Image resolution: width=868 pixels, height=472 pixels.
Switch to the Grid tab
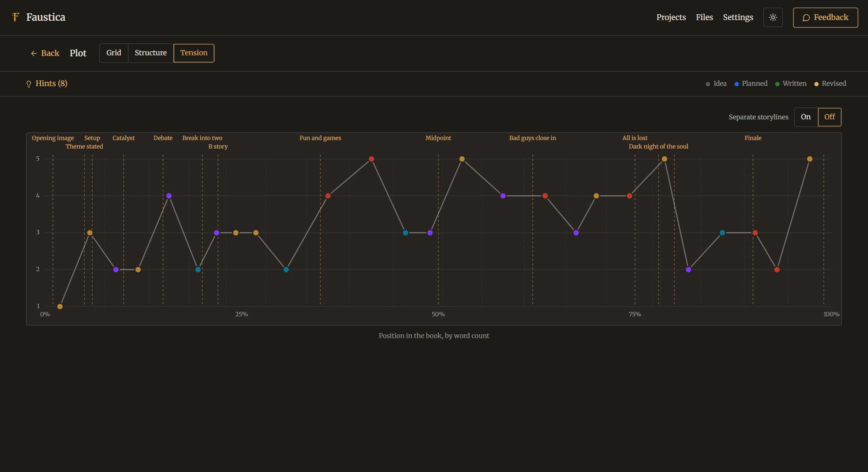pos(114,53)
